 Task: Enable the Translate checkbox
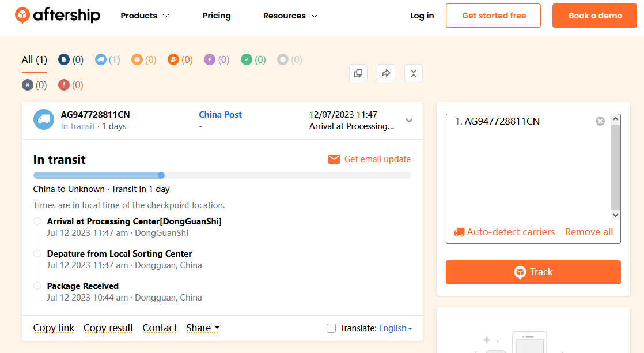pyautogui.click(x=331, y=328)
